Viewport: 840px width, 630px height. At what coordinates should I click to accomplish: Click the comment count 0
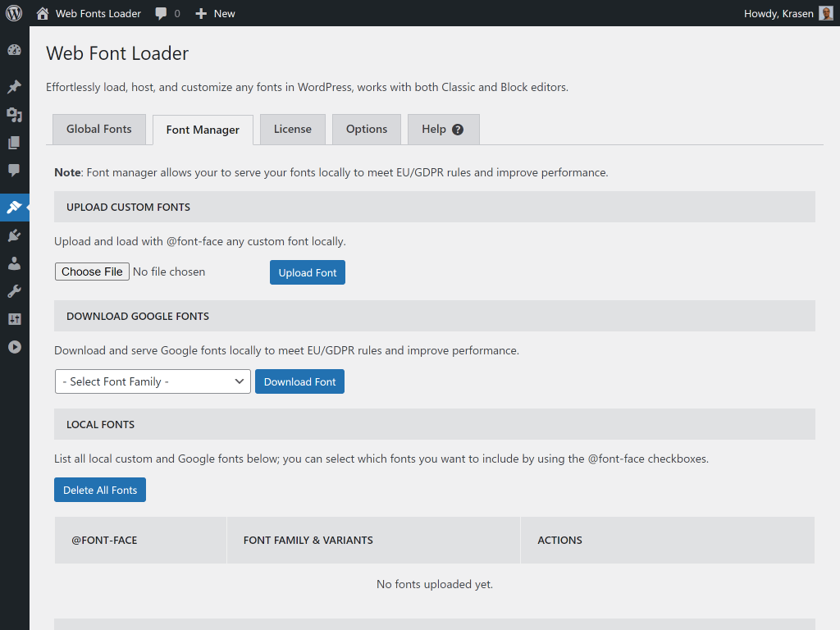(177, 13)
